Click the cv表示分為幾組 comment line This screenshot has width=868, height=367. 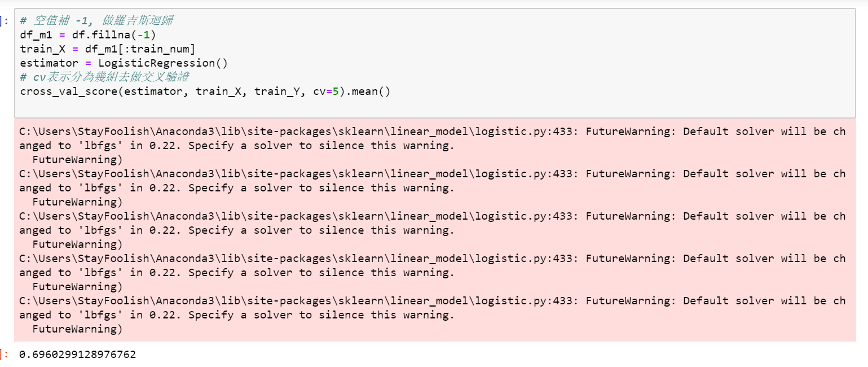pyautogui.click(x=107, y=77)
